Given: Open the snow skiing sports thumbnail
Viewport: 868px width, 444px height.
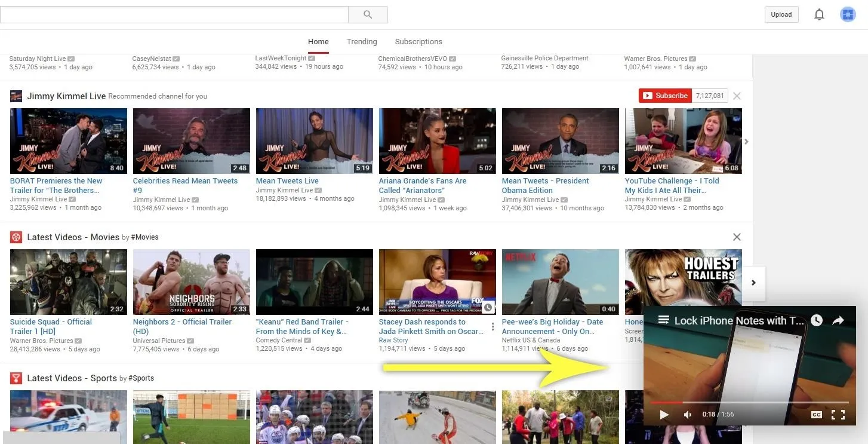Looking at the screenshot, I should [438, 417].
